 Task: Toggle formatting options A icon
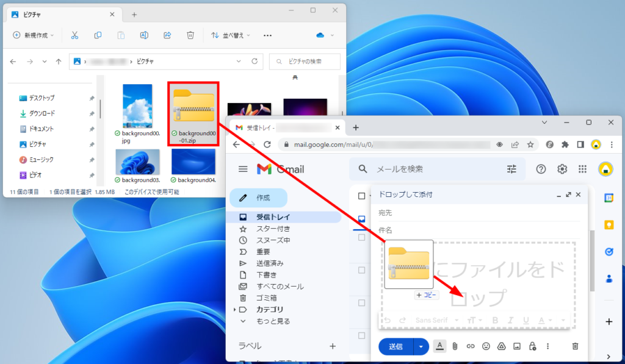pyautogui.click(x=439, y=346)
